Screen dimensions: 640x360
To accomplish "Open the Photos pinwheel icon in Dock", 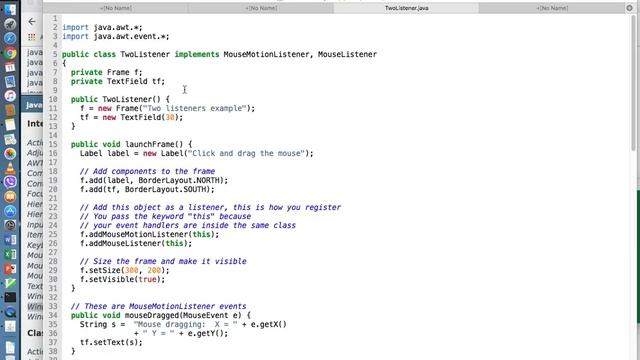I will pos(10,153).
